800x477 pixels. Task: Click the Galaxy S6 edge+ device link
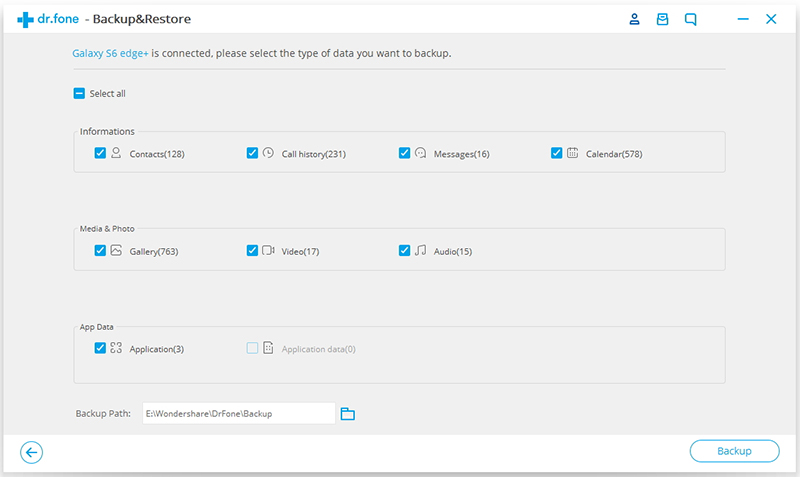click(x=108, y=53)
